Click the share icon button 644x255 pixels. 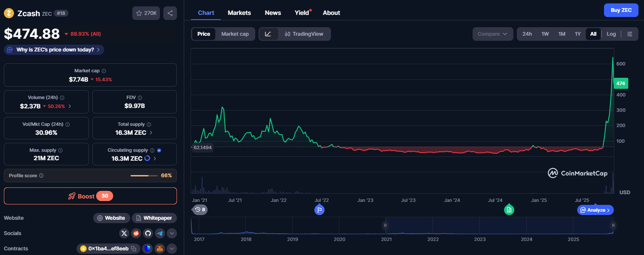[170, 13]
